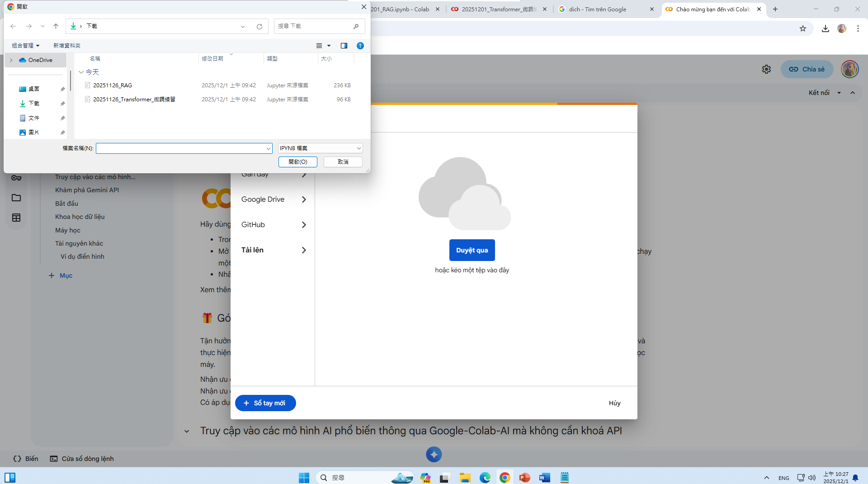Select the 20251126_RAG file

113,85
